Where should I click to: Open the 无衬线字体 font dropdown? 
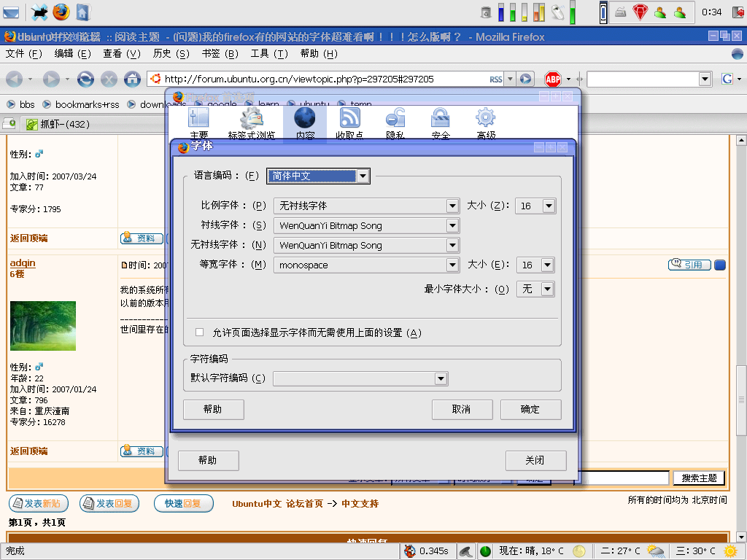pos(366,245)
